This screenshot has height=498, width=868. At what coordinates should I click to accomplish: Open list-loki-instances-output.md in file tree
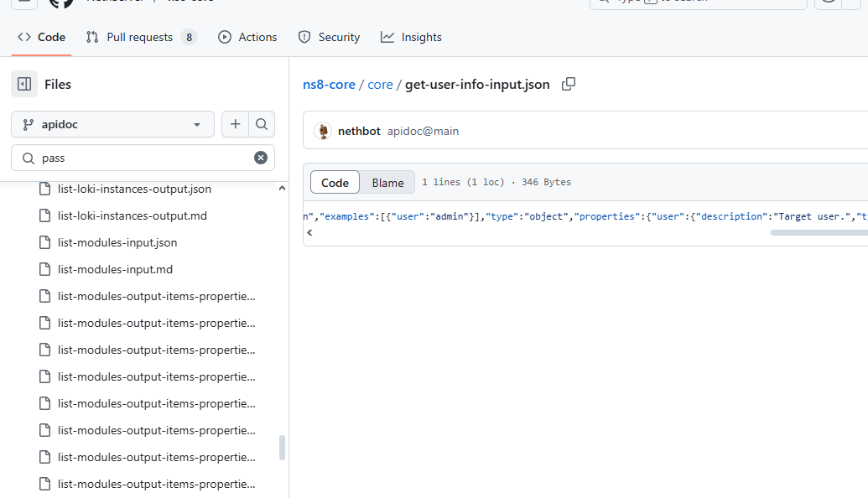click(133, 215)
